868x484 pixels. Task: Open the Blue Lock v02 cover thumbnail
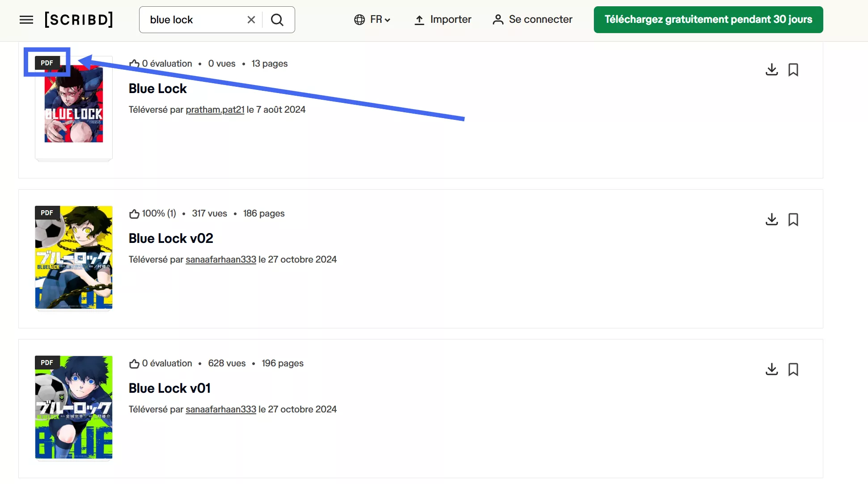74,257
